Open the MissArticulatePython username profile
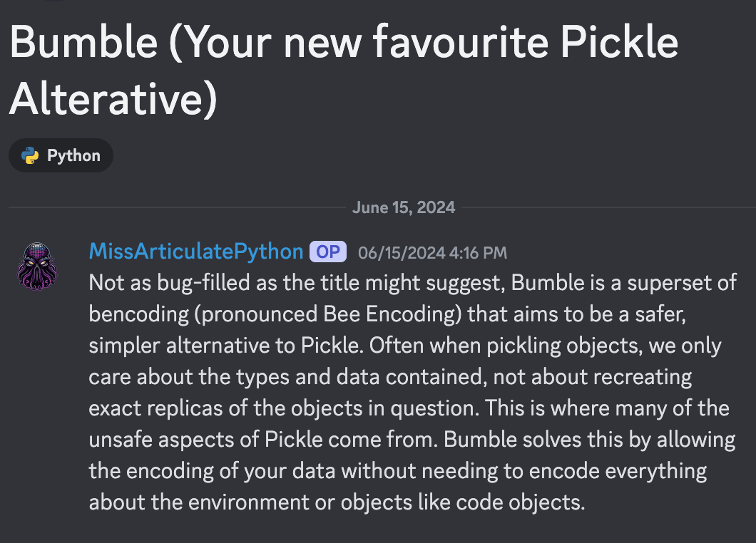Viewport: 756px width, 543px height. 195,252
